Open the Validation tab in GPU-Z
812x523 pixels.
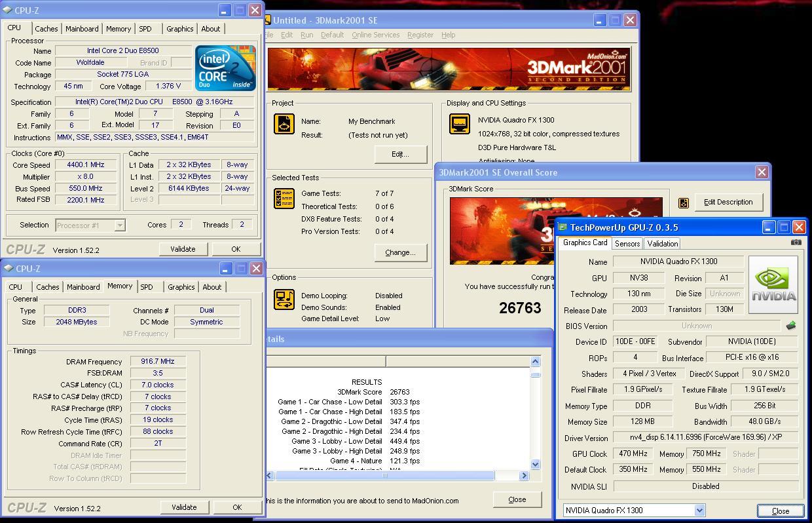662,244
